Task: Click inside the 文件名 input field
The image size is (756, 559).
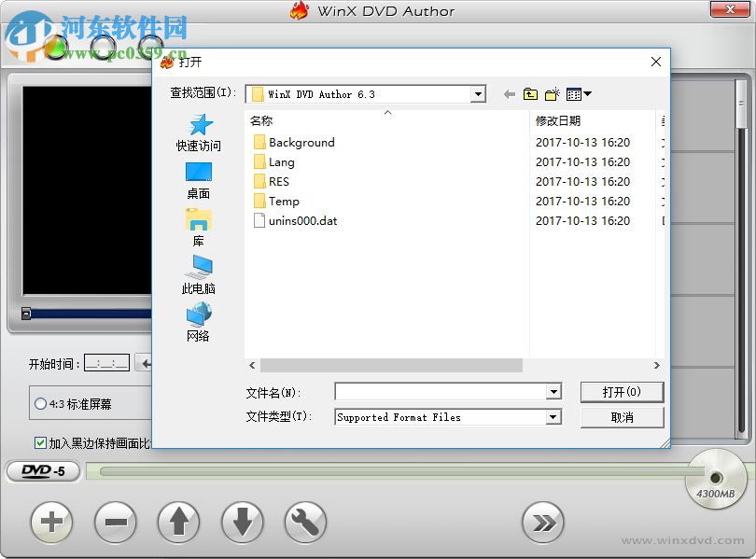Action: (x=439, y=391)
